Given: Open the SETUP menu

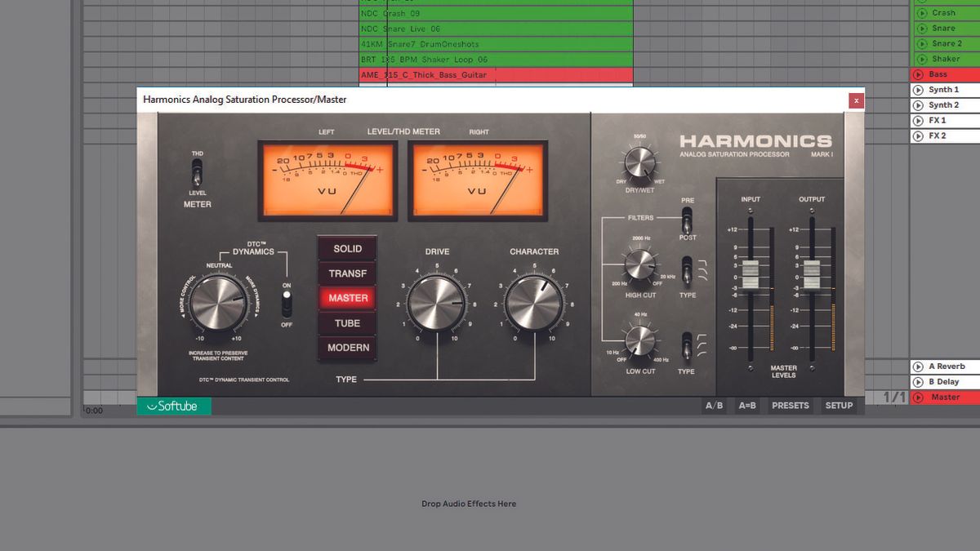Looking at the screenshot, I should [x=839, y=405].
